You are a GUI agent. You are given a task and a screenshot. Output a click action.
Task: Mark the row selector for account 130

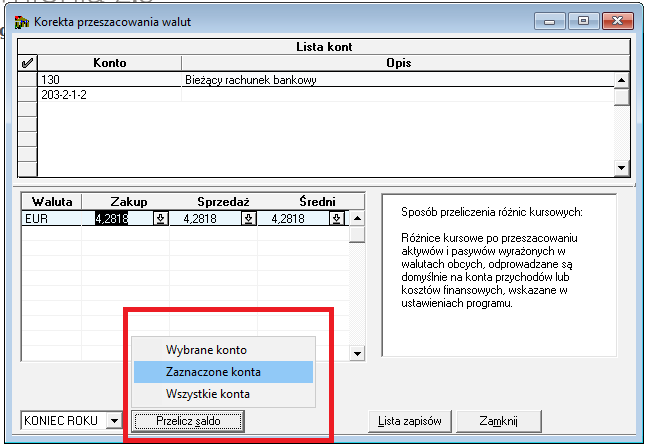click(x=28, y=80)
